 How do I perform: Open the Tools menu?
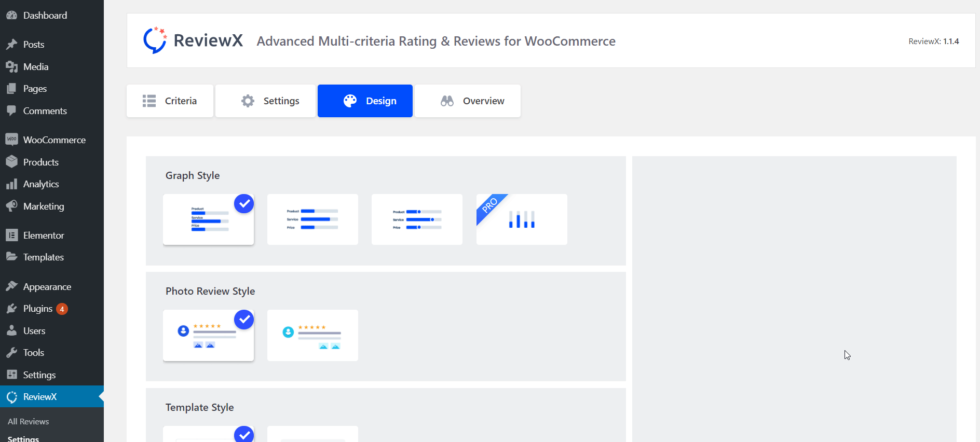pos(52,353)
